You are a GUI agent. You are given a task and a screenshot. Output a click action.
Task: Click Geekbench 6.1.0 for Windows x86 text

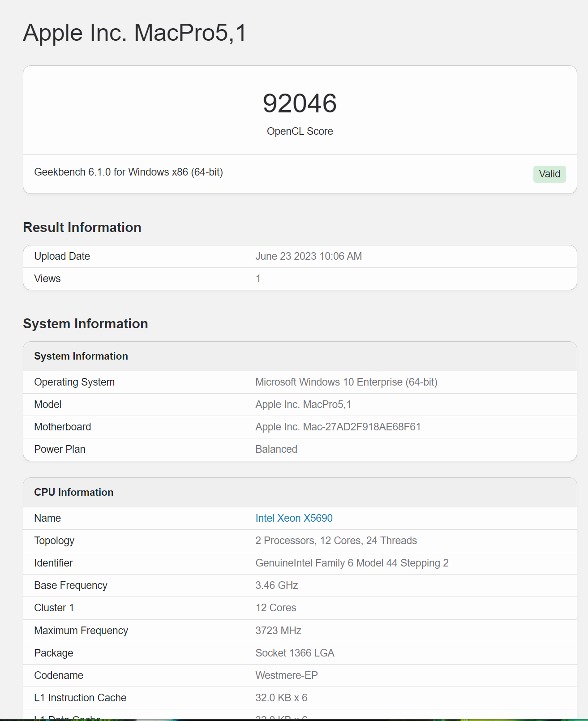[129, 172]
